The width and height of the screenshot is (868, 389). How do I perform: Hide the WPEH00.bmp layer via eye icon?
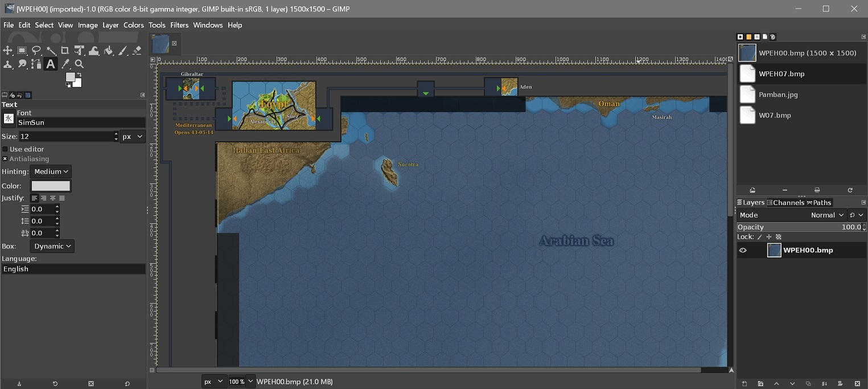point(743,250)
